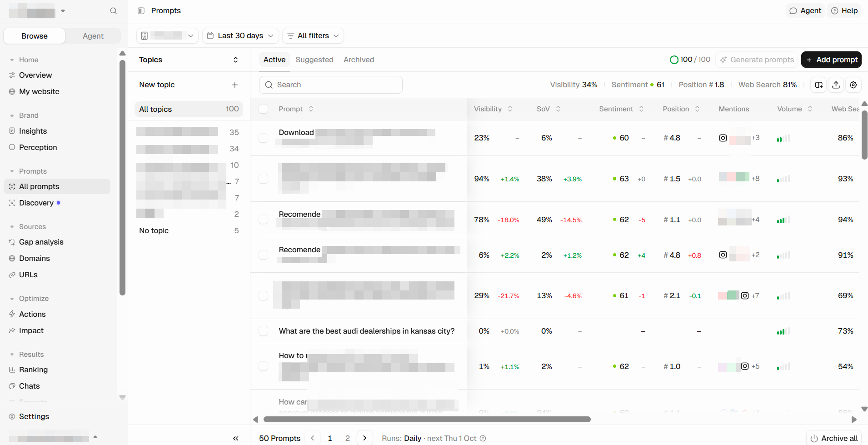Open the All filters dropdown
This screenshot has height=445, width=868.
point(313,35)
